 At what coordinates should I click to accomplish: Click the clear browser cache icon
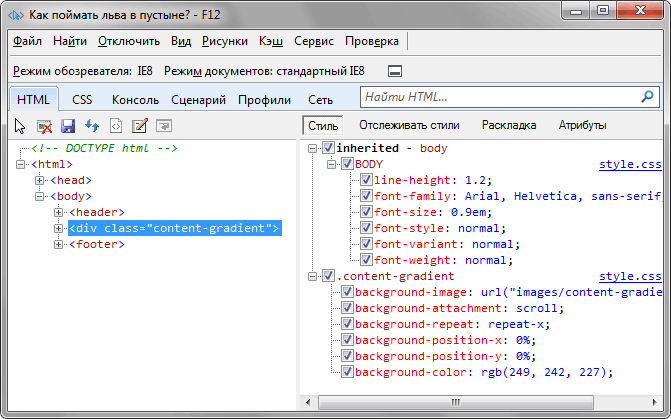(44, 126)
